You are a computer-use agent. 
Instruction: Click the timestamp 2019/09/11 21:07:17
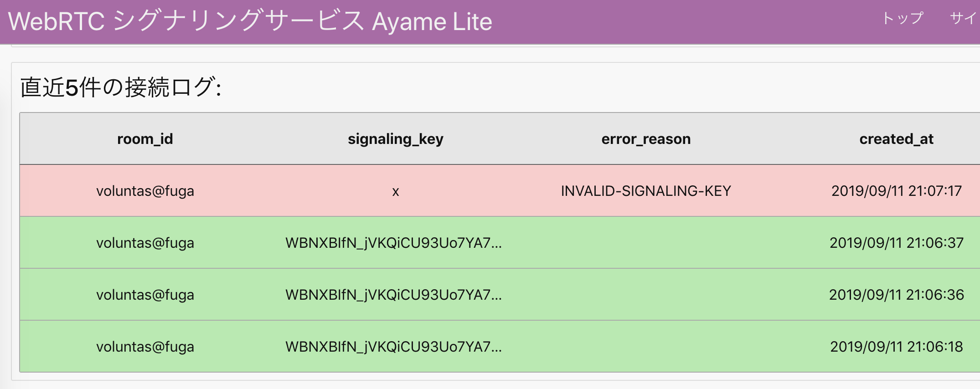tap(897, 191)
